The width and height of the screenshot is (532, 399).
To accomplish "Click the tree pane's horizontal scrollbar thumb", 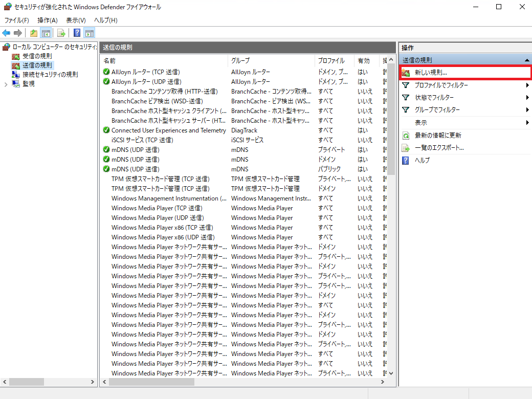I will point(27,382).
